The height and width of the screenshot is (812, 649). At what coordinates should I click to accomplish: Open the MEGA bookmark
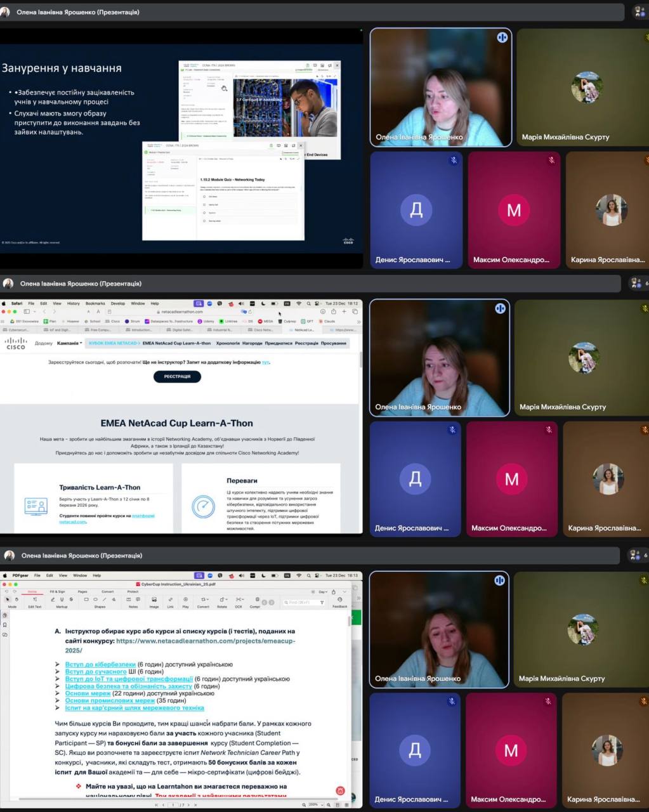[265, 321]
